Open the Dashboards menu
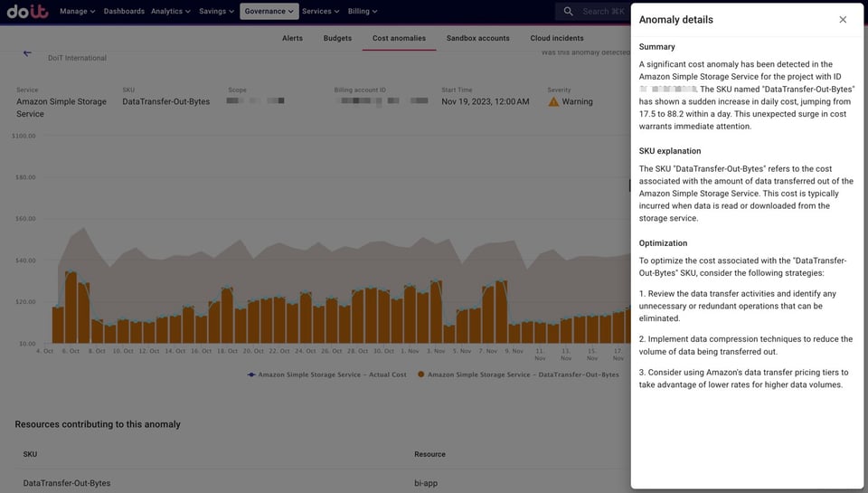Image resolution: width=868 pixels, height=493 pixels. tap(124, 11)
